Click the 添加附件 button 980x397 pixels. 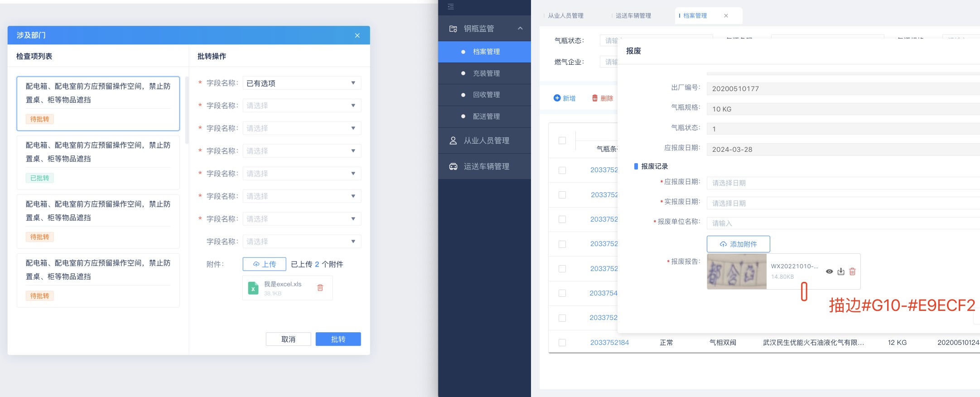point(739,244)
